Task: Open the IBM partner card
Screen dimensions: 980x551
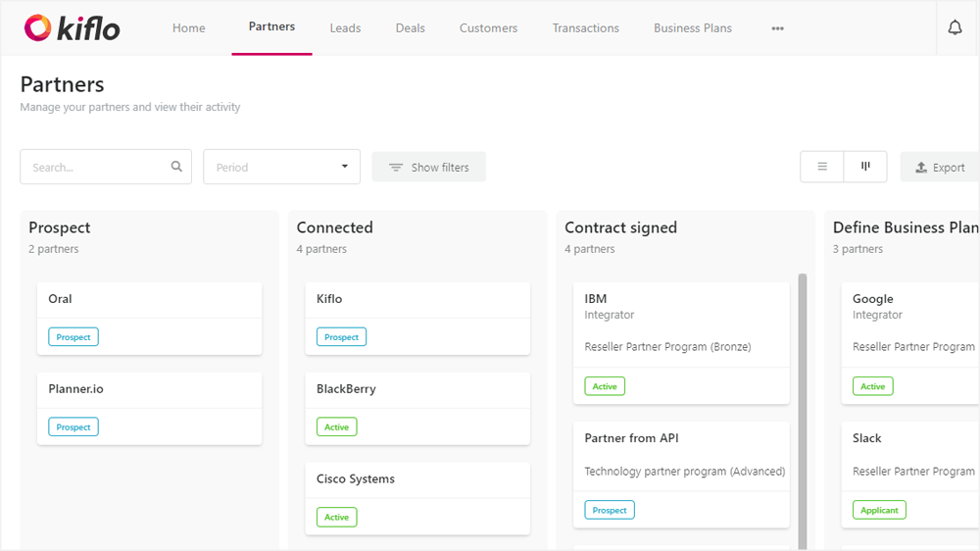Action: 681,343
